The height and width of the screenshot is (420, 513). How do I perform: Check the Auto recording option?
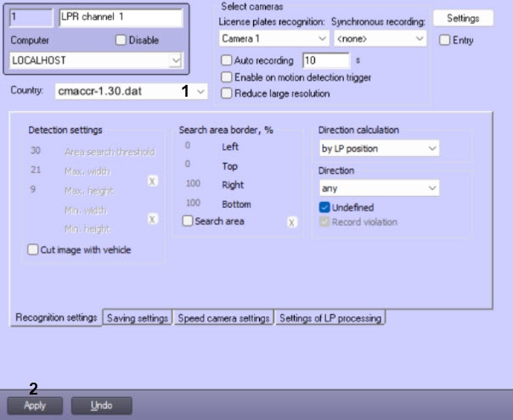coord(227,60)
